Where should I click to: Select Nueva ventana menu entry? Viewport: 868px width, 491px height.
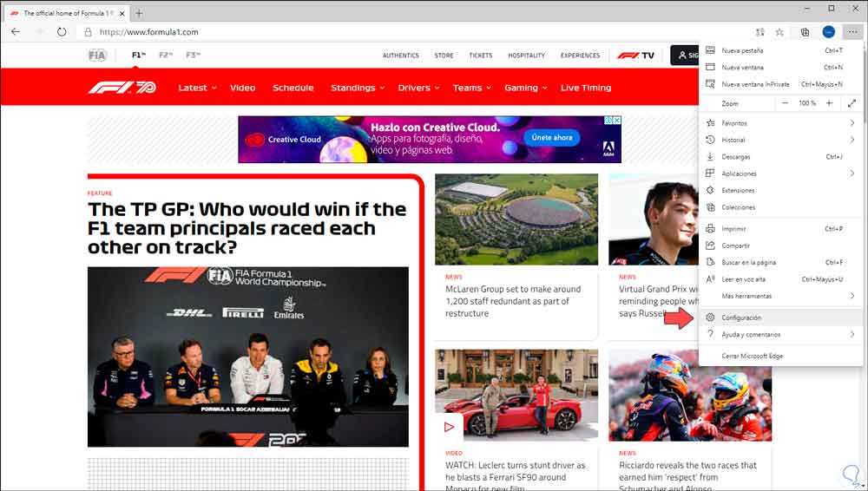point(780,67)
